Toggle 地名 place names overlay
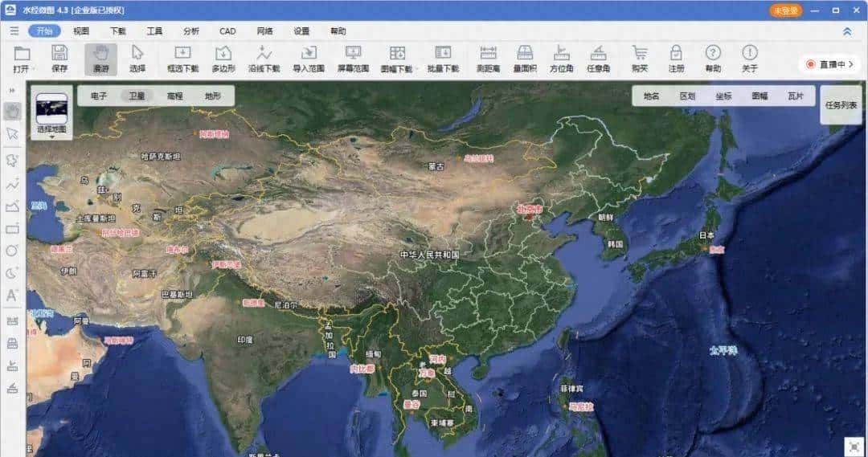The image size is (868, 457). click(x=652, y=96)
